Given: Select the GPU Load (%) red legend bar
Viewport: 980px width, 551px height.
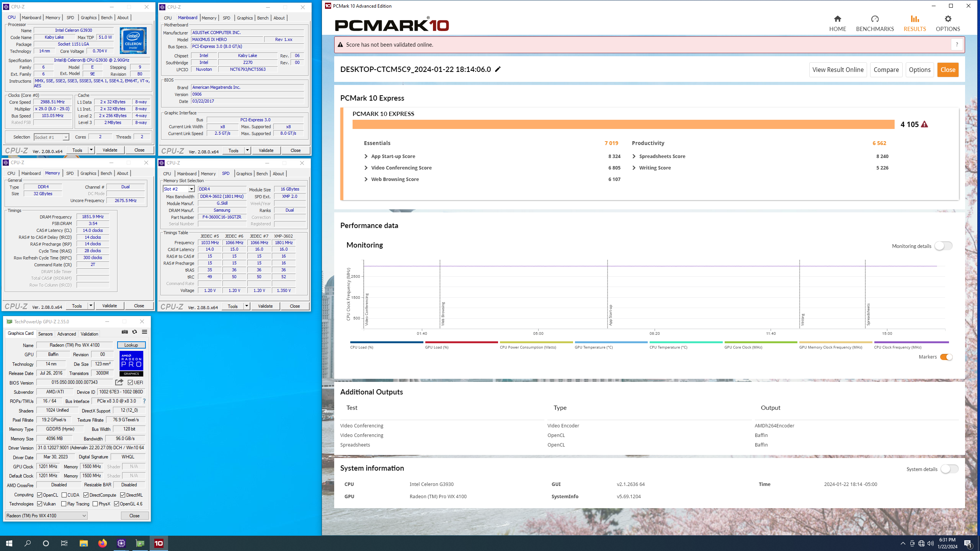Looking at the screenshot, I should point(461,342).
